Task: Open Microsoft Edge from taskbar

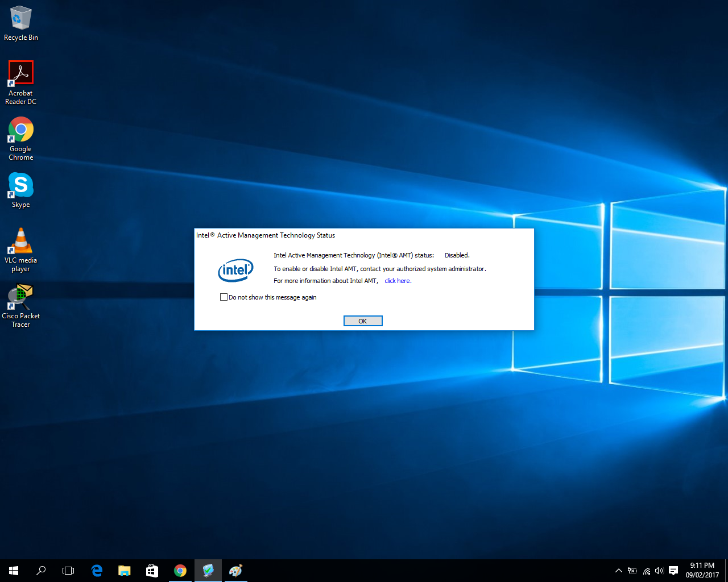Action: click(x=97, y=571)
